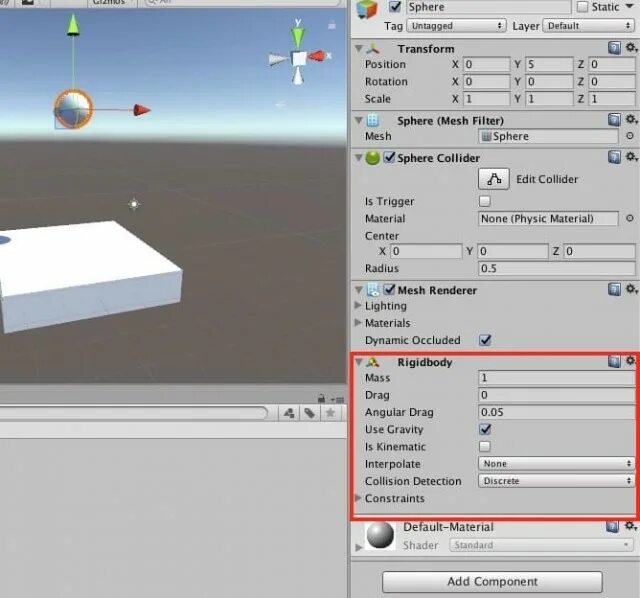Click the Mesh object picker circle
This screenshot has height=598, width=640.
pos(630,136)
